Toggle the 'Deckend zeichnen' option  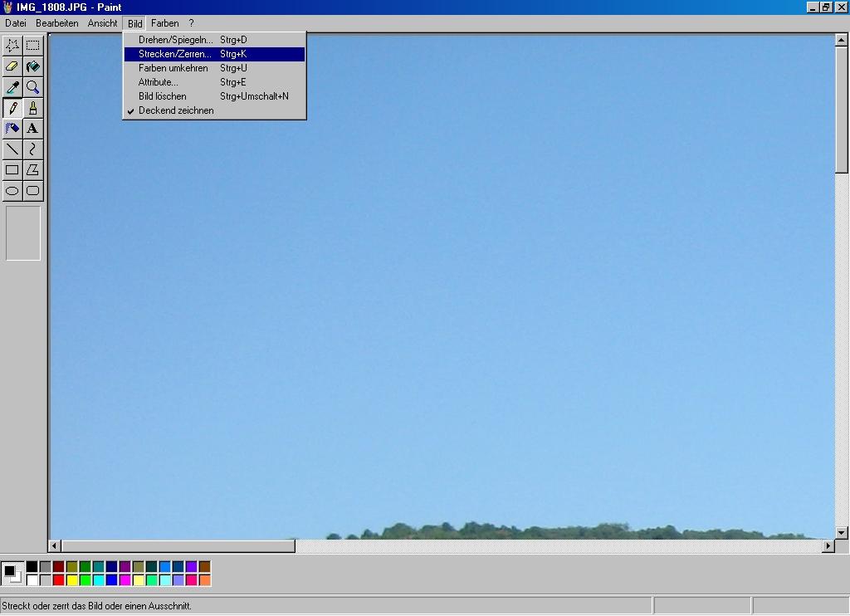coord(176,110)
